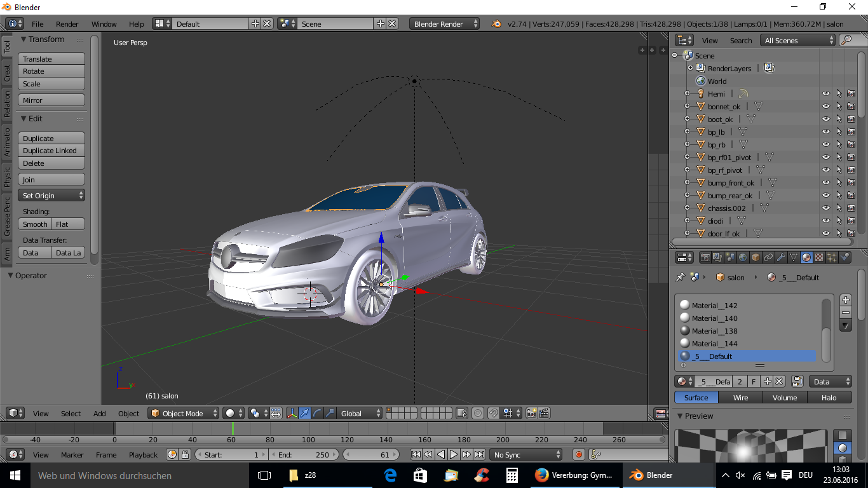This screenshot has height=488, width=868.
Task: Open the Render menu
Action: [67, 24]
